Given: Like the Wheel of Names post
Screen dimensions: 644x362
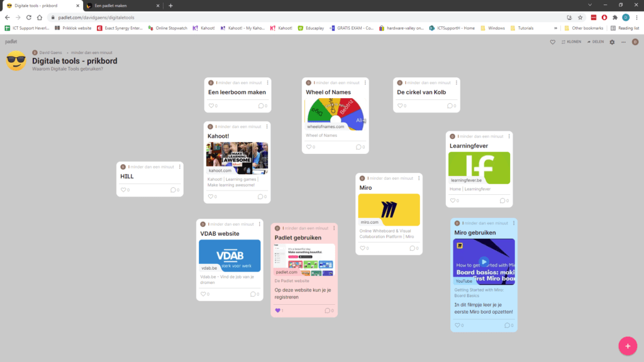Looking at the screenshot, I should (309, 146).
